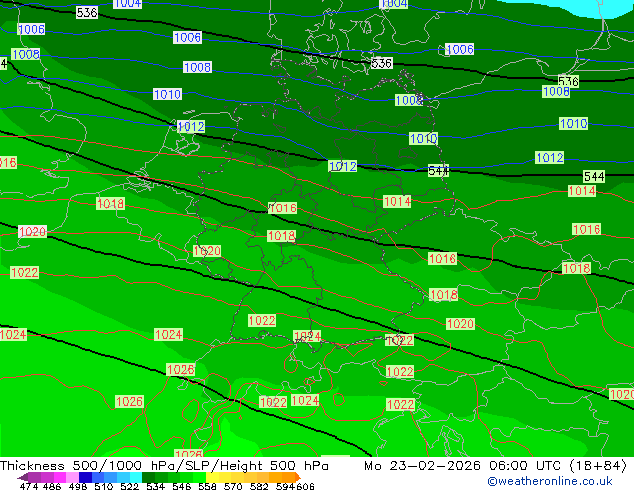This screenshot has height=490, width=634.
Task: Pick the darkest green legend swatch
Action: pos(149,477)
